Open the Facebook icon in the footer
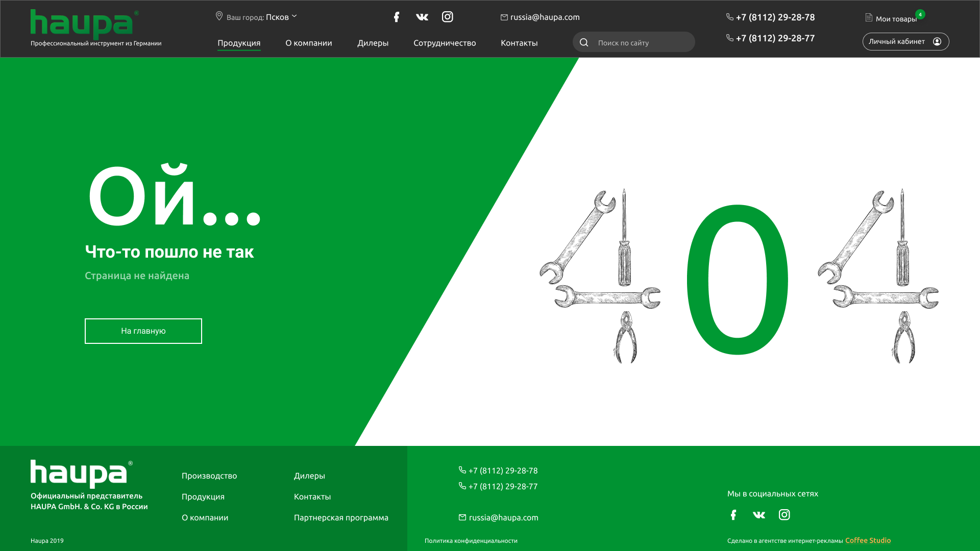The width and height of the screenshot is (980, 551). pos(733,515)
